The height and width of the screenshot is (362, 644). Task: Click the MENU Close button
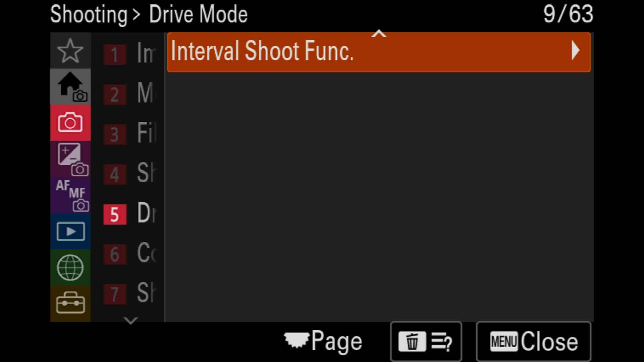[x=533, y=342]
